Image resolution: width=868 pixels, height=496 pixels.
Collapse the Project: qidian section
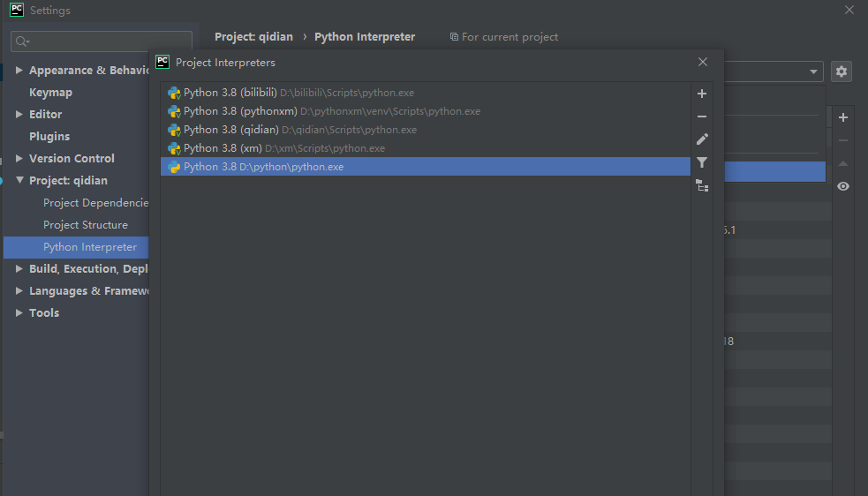pos(20,180)
